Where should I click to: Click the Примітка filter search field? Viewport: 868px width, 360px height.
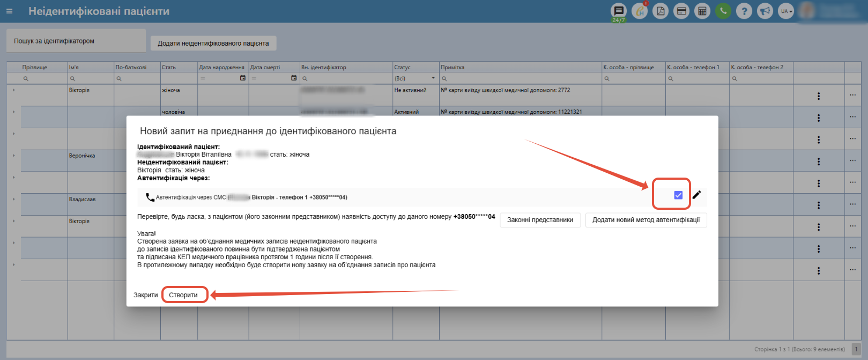pyautogui.click(x=521, y=78)
